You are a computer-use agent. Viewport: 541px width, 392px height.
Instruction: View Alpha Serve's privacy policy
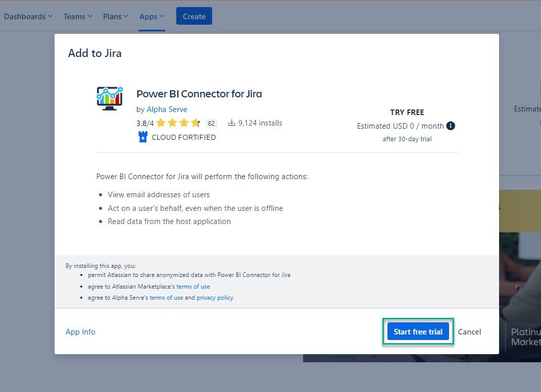click(215, 298)
